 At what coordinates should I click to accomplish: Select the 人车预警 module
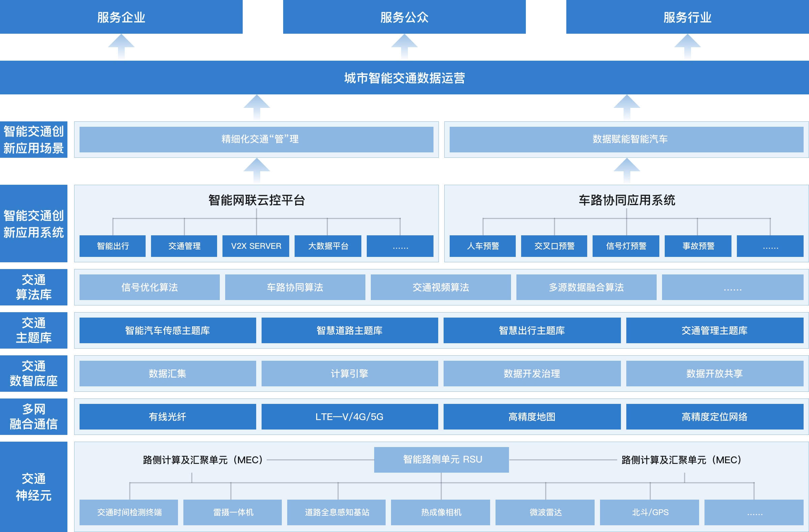pos(483,246)
